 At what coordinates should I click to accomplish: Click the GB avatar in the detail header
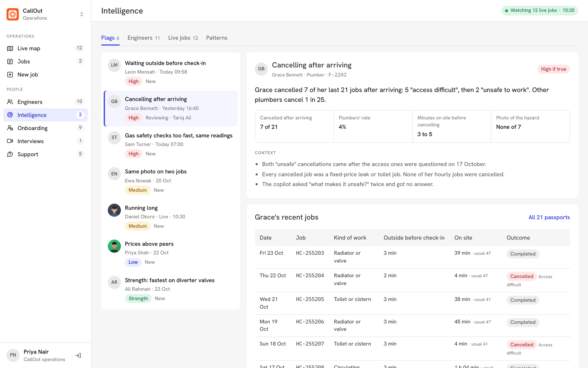click(x=261, y=69)
